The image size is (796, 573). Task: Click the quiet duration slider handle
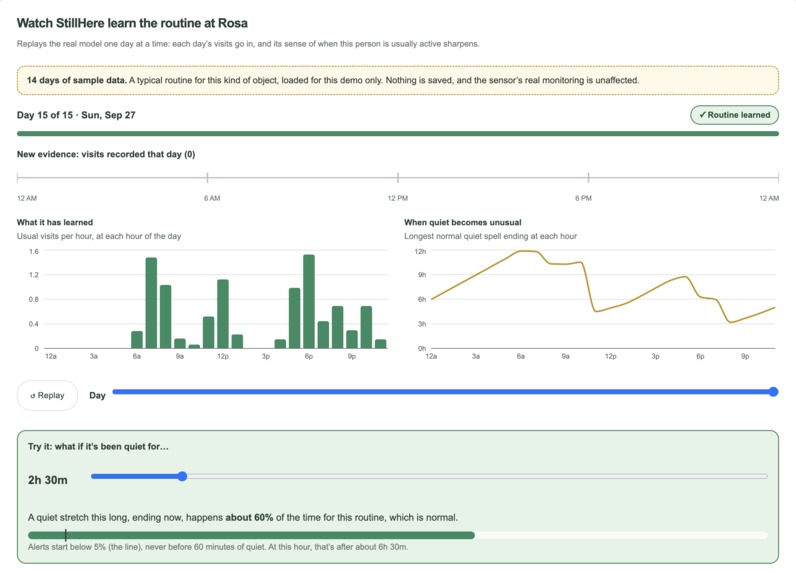coord(182,476)
